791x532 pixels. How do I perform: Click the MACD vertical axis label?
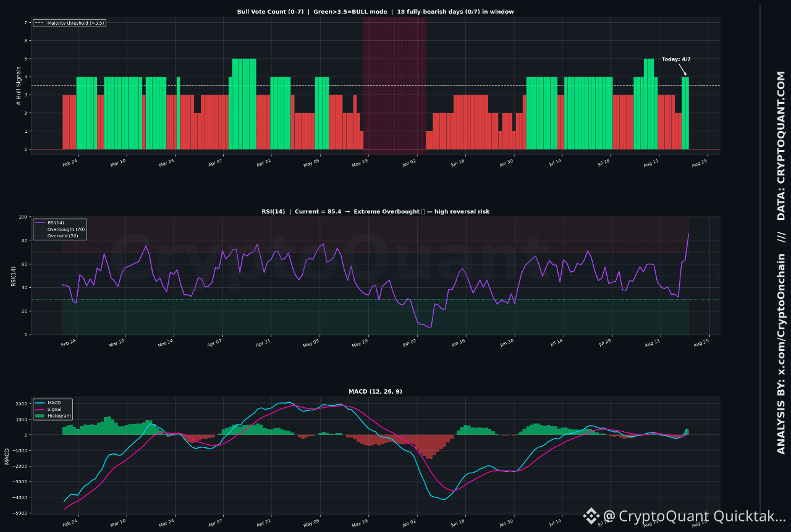pyautogui.click(x=7, y=457)
